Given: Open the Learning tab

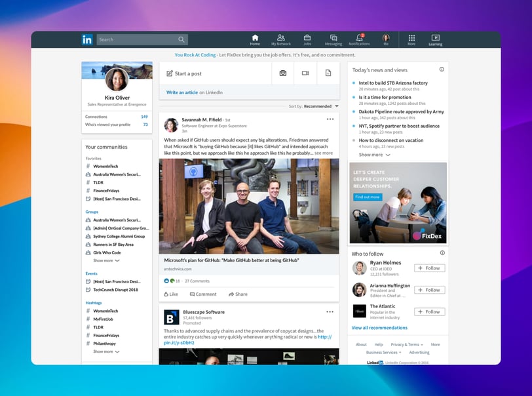Looking at the screenshot, I should (435, 40).
